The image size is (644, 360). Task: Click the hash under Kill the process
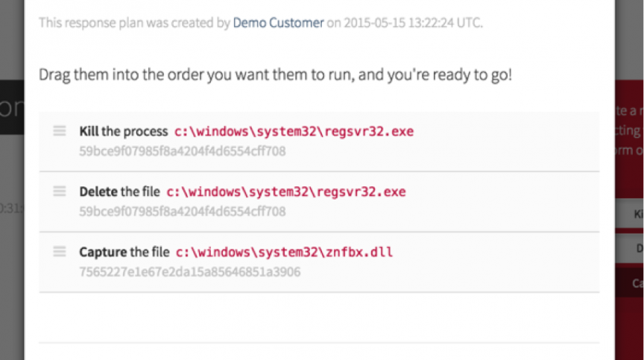click(x=182, y=151)
